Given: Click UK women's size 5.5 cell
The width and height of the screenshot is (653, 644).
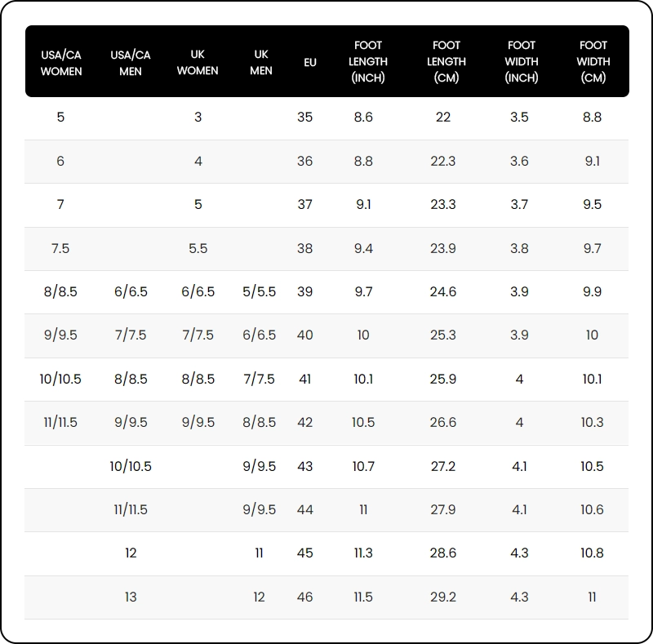Looking at the screenshot, I should coord(198,249).
